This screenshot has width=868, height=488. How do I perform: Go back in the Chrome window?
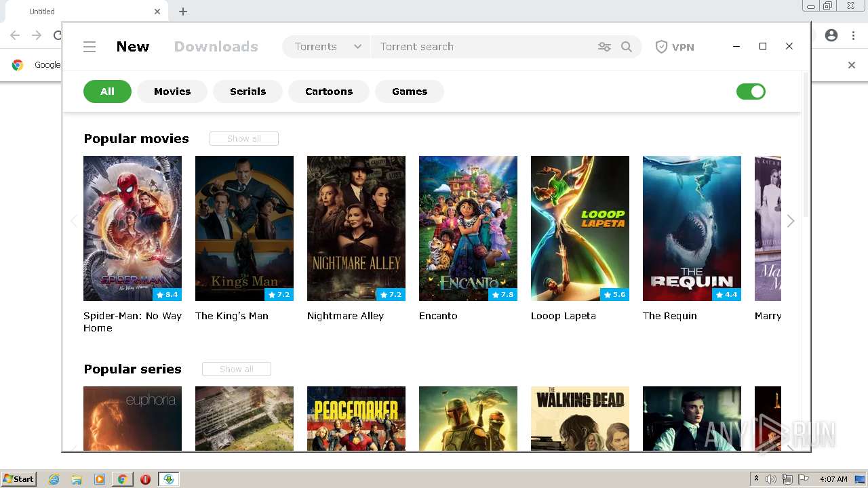15,36
